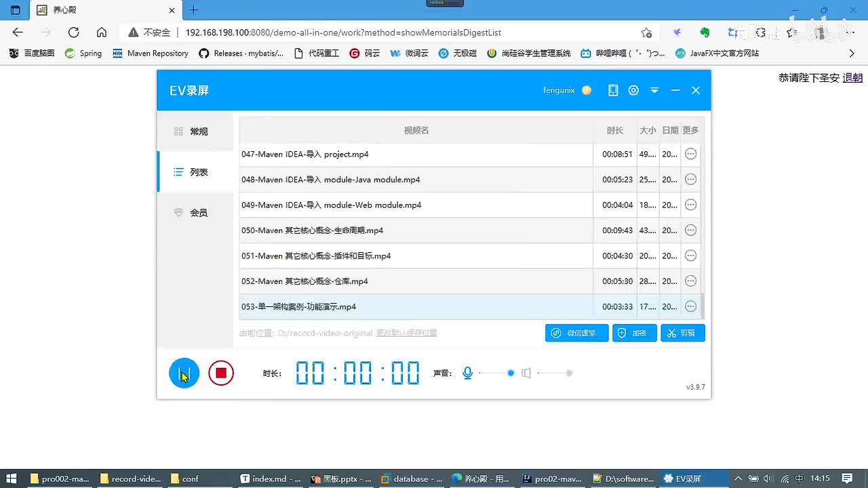Open the browser extensions puzzle icon

click(760, 33)
